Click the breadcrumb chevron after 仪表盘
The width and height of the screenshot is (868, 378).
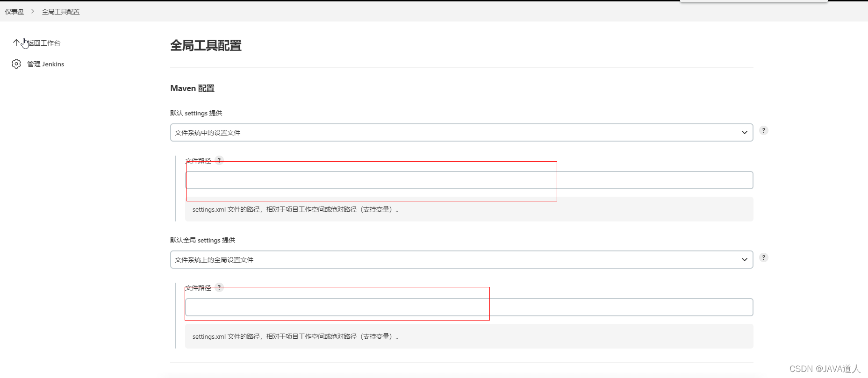tap(33, 11)
